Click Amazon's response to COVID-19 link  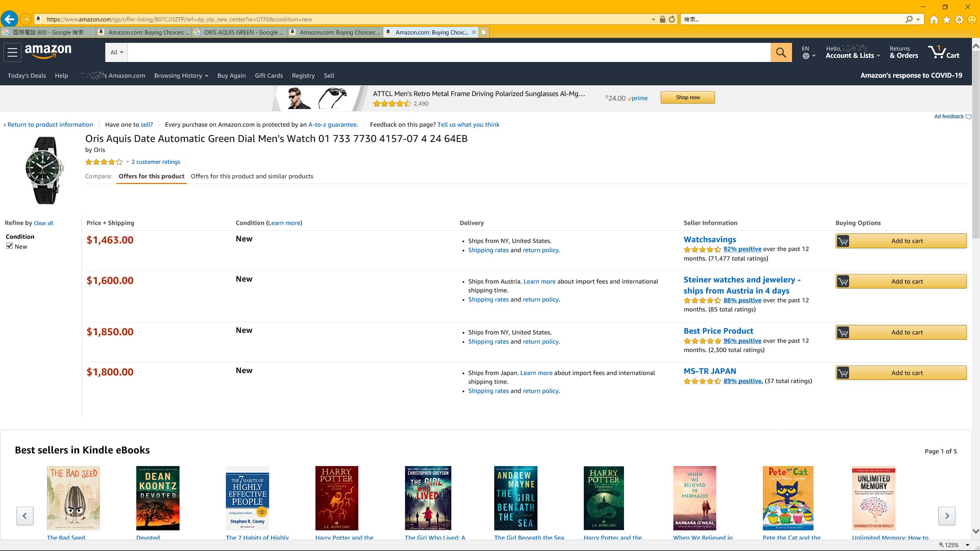point(911,75)
